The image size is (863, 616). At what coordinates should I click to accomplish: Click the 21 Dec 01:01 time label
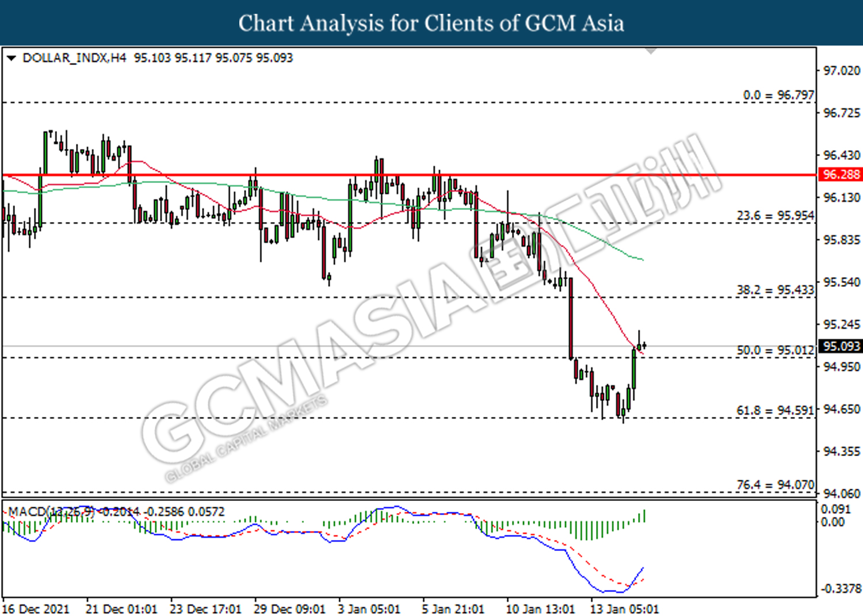(x=121, y=609)
